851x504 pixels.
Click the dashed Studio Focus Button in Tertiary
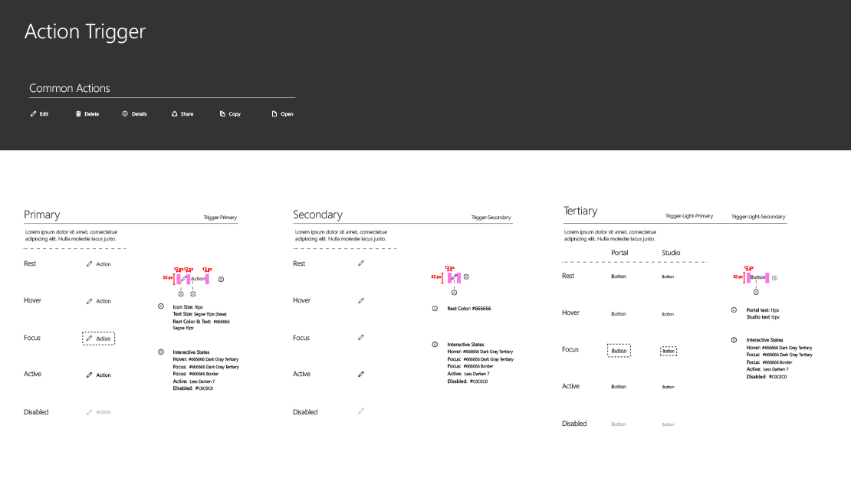point(669,351)
